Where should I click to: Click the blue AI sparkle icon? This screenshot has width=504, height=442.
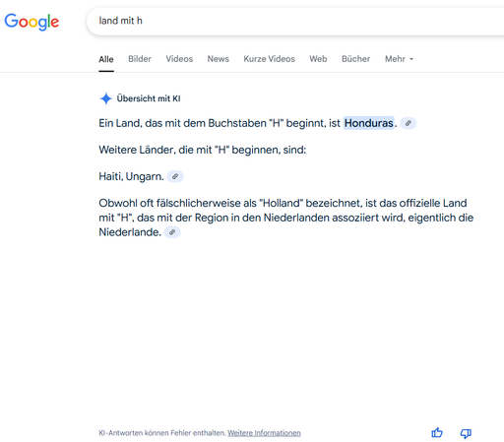point(105,98)
